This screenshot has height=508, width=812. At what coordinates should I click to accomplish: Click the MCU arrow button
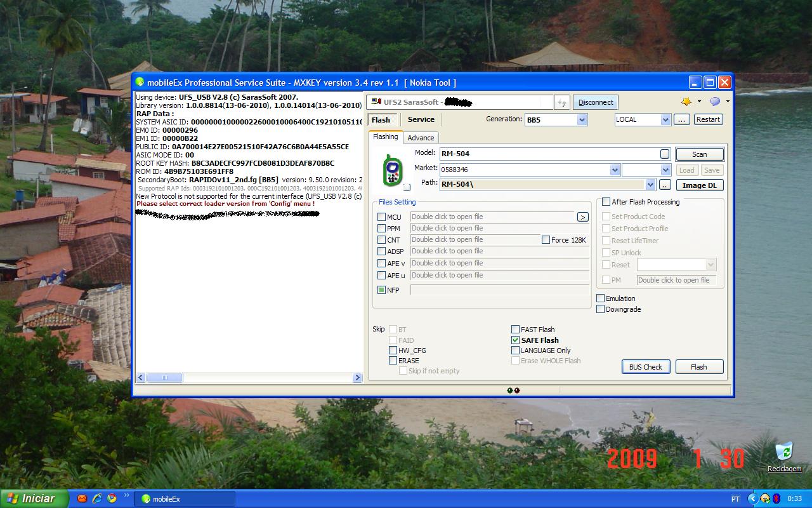tap(582, 217)
